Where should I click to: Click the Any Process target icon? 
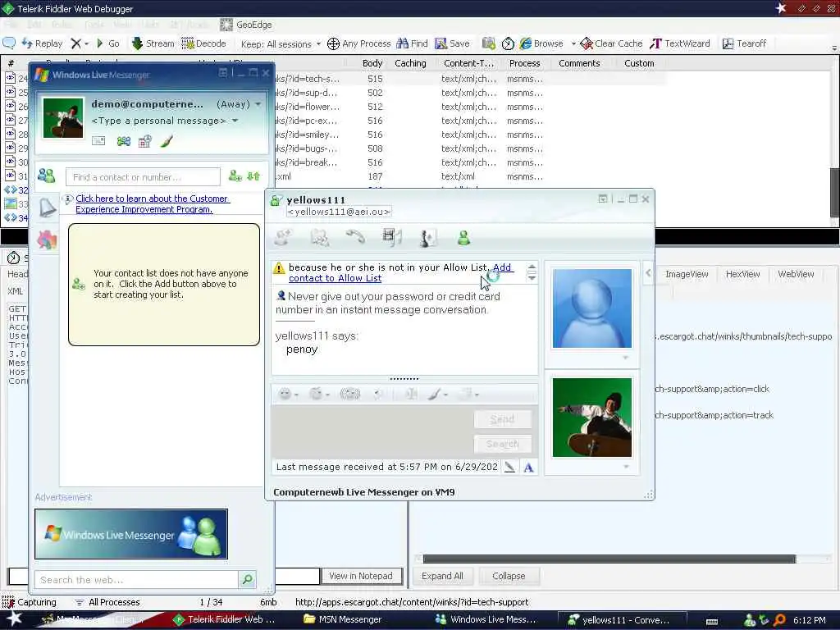pyautogui.click(x=333, y=43)
